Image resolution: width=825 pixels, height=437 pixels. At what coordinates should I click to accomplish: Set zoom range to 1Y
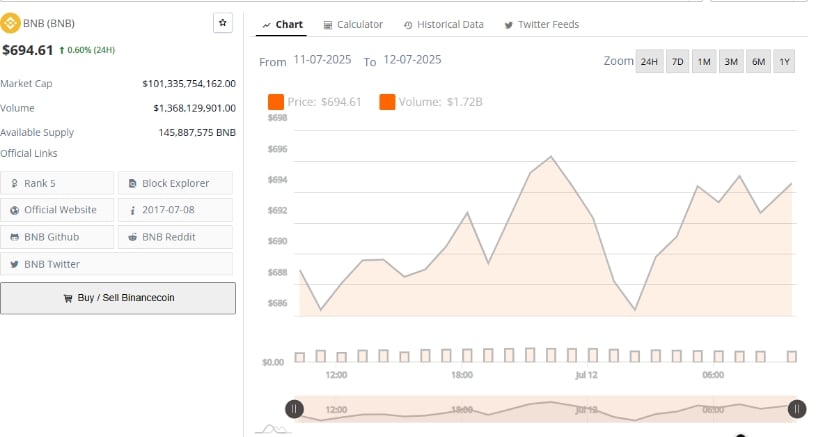pos(784,62)
